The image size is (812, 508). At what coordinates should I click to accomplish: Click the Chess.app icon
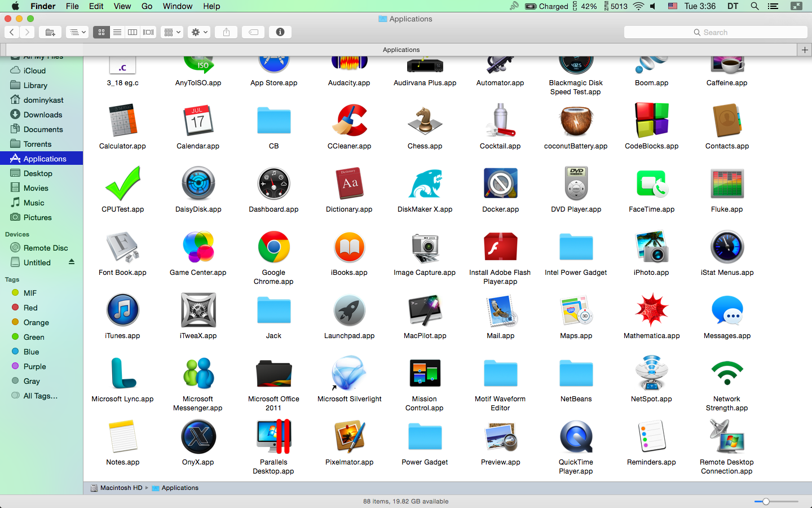(425, 120)
